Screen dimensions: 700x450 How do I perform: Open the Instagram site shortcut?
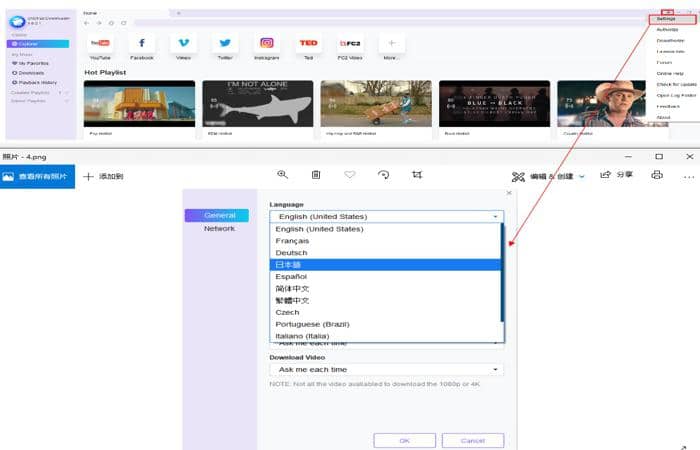point(266,44)
